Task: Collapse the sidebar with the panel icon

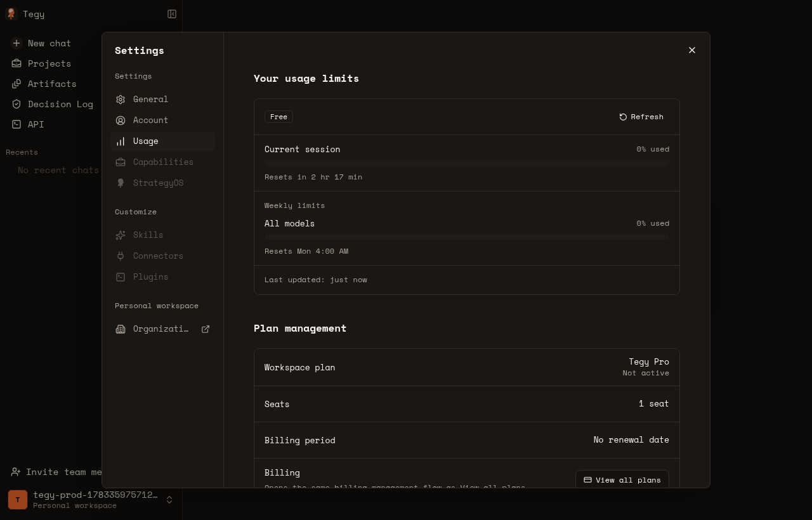Action: 172,14
